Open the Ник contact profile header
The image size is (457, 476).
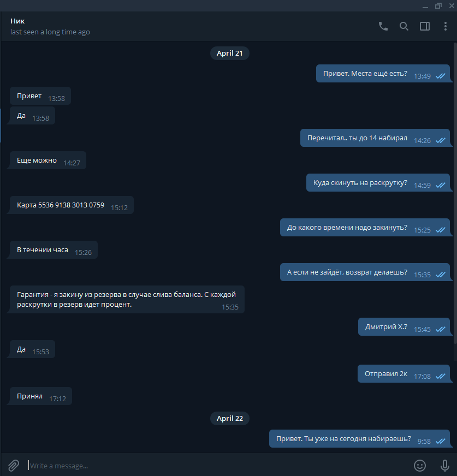tap(50, 26)
